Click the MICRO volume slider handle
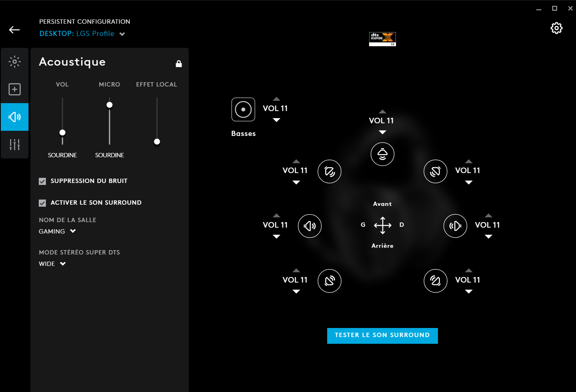The image size is (576, 392). coord(110,105)
